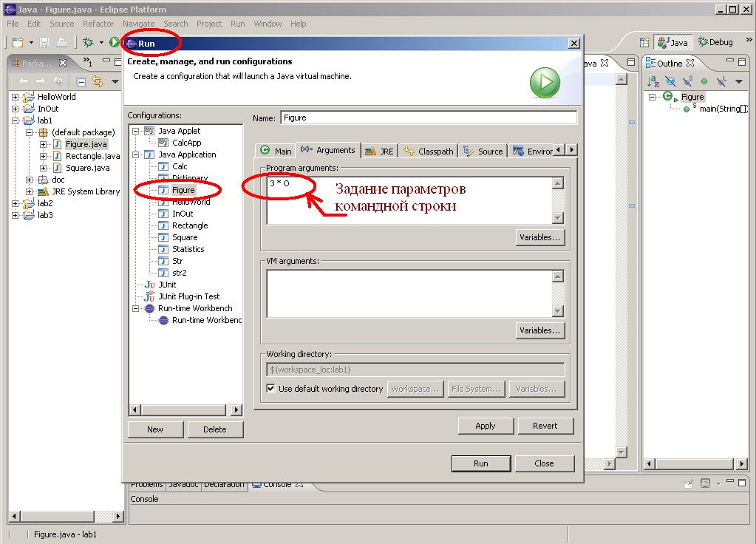Click the Up folder icon in Package Explorer

point(58,81)
